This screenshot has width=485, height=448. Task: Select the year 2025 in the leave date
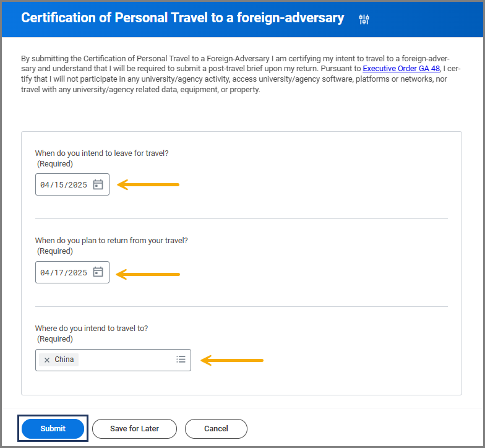(77, 185)
